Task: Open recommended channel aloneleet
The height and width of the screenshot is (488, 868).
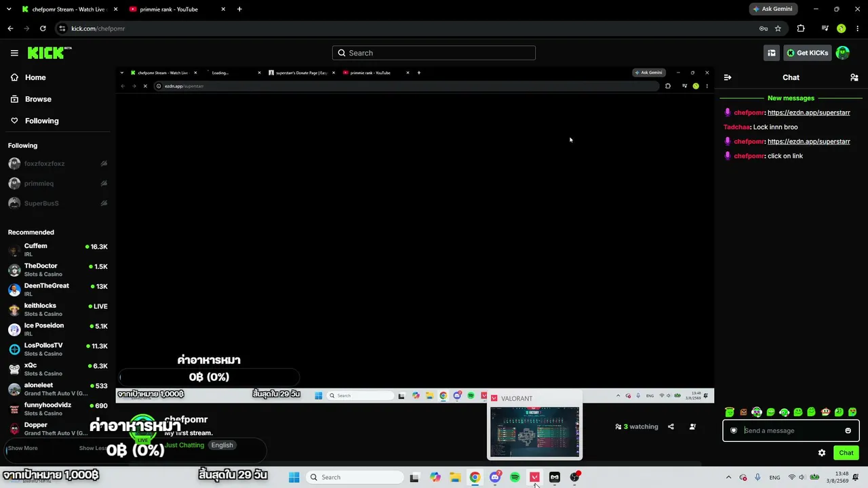Action: pyautogui.click(x=58, y=389)
